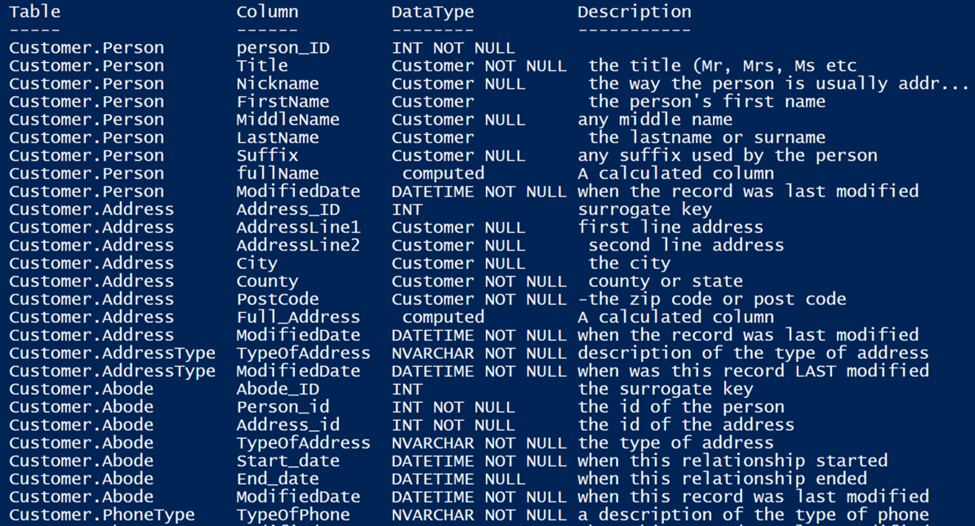This screenshot has height=526, width=975.
Task: Click the Description column header
Action: coord(634,12)
